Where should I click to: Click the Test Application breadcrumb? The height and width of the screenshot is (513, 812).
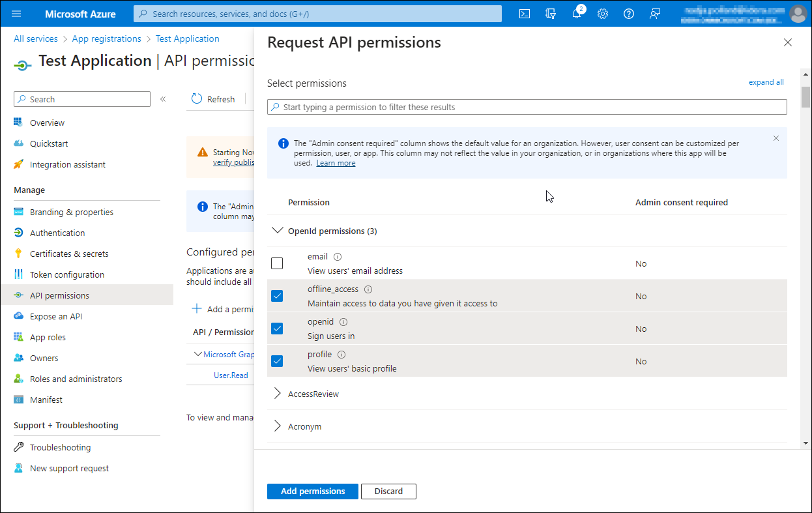[x=188, y=39]
